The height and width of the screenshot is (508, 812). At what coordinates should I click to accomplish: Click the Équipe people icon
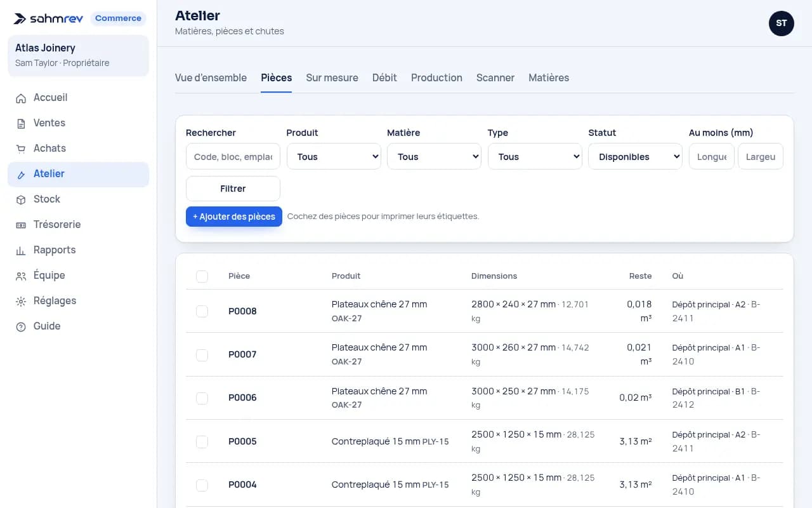click(21, 276)
